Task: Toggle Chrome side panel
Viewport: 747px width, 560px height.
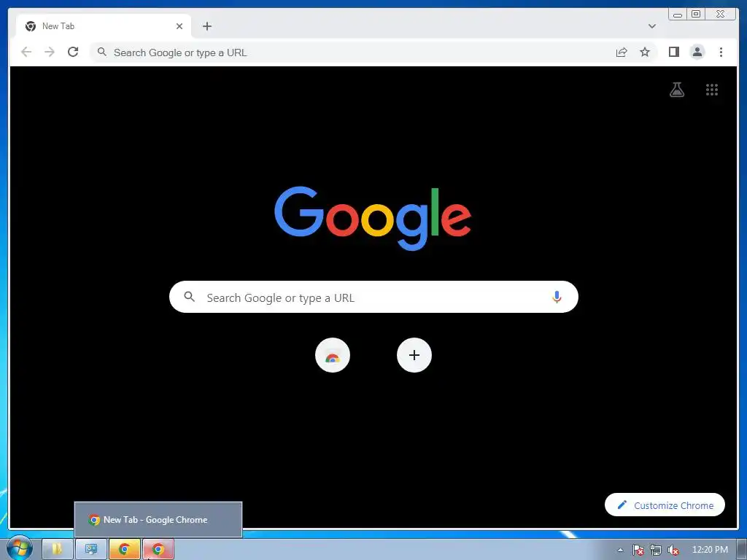Action: (x=673, y=52)
